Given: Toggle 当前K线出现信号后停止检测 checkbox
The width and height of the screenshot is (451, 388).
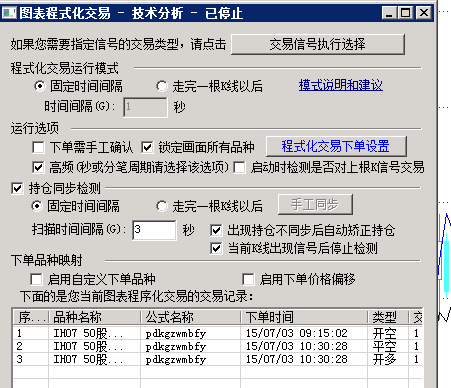Looking at the screenshot, I should coord(216,248).
